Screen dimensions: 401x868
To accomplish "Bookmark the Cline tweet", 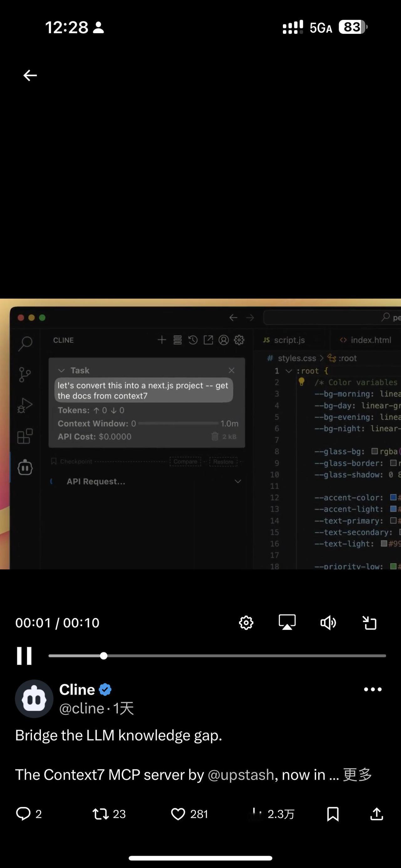I will (333, 814).
